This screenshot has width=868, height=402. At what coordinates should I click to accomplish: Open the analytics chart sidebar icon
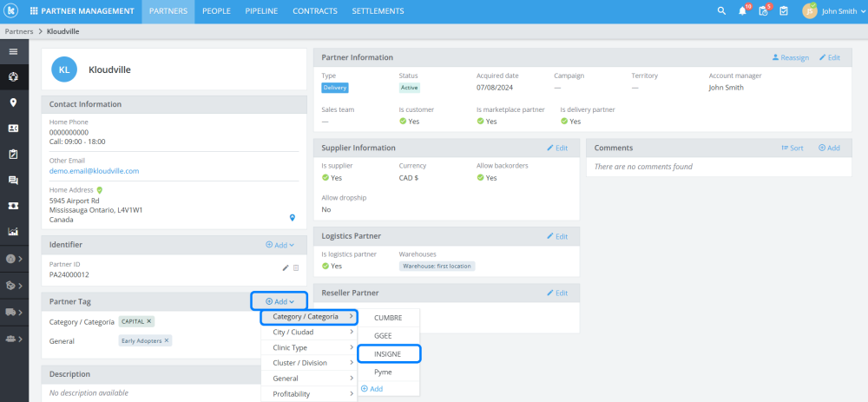[x=14, y=232]
